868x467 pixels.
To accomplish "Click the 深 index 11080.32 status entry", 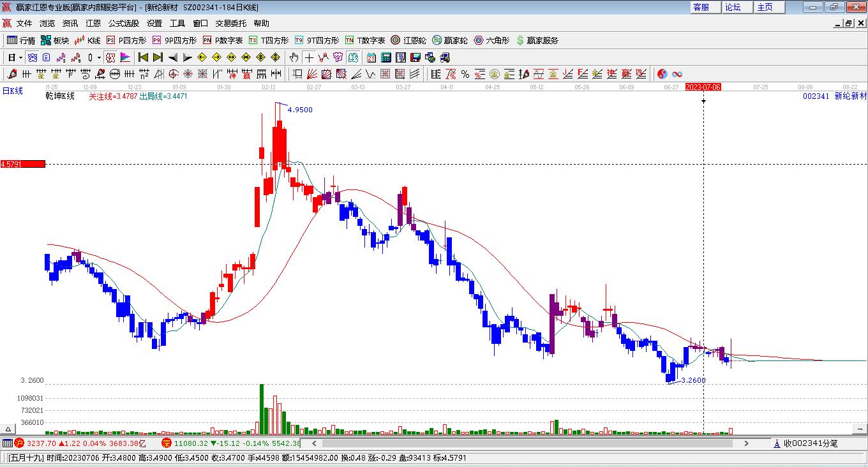I will coord(230,443).
